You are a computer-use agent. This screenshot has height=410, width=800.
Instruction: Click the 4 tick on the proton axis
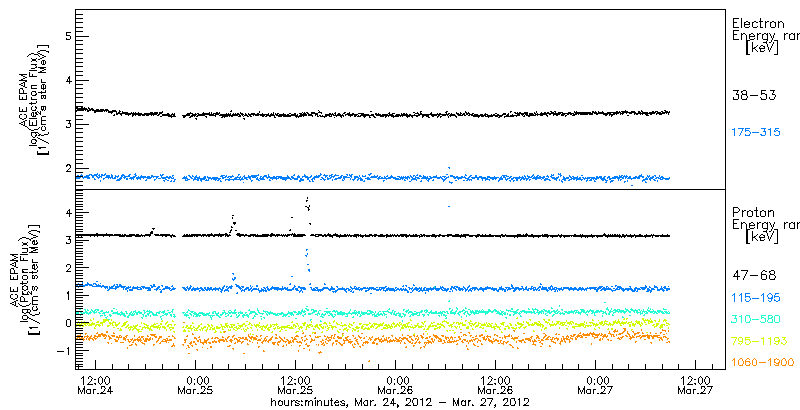pyautogui.click(x=68, y=212)
